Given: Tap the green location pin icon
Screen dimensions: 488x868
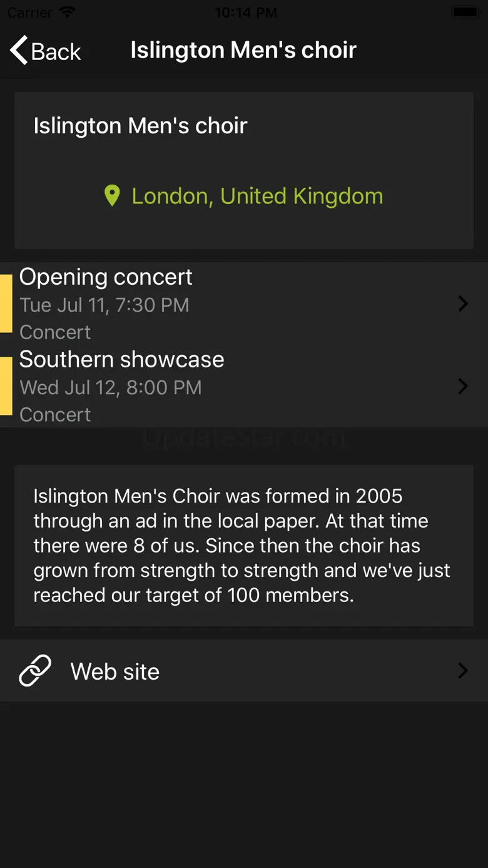Looking at the screenshot, I should (x=112, y=196).
